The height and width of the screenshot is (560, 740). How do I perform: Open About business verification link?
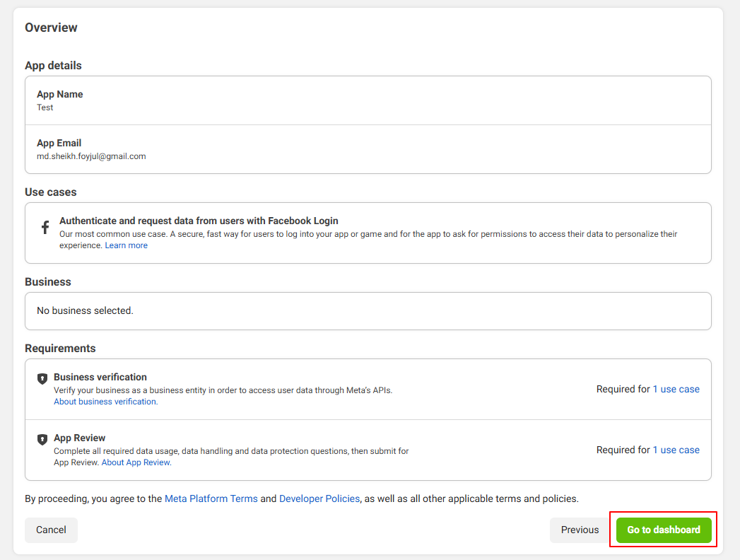point(106,402)
